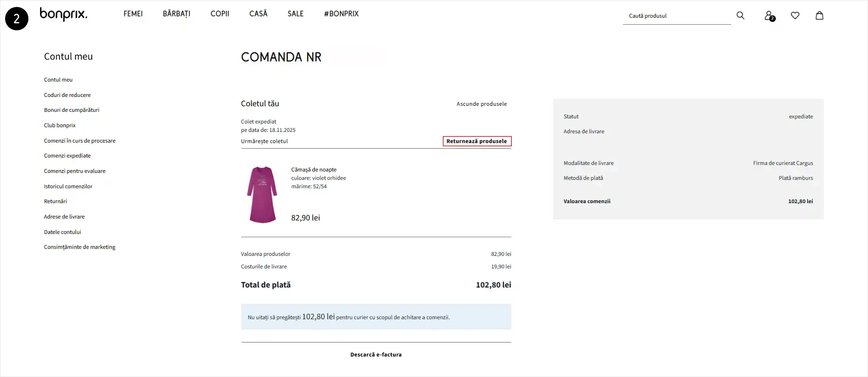Open the FEMEI menu
The image size is (868, 377).
coord(133,14)
